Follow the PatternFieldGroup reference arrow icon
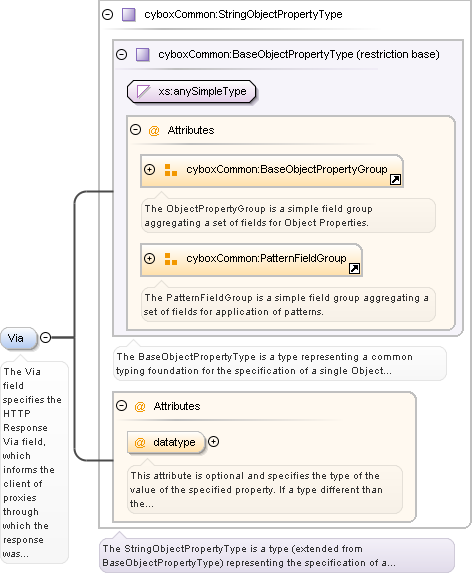The image size is (473, 576). 354,269
